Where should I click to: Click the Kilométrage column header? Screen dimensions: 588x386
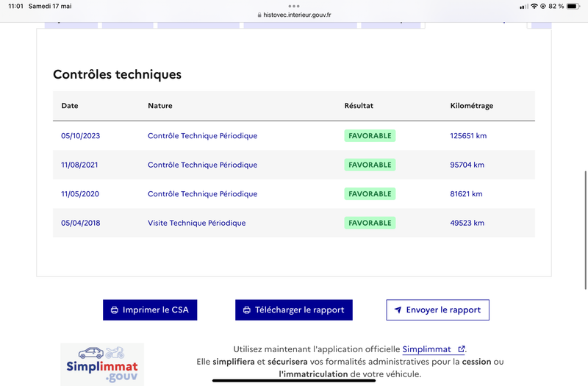coord(472,106)
